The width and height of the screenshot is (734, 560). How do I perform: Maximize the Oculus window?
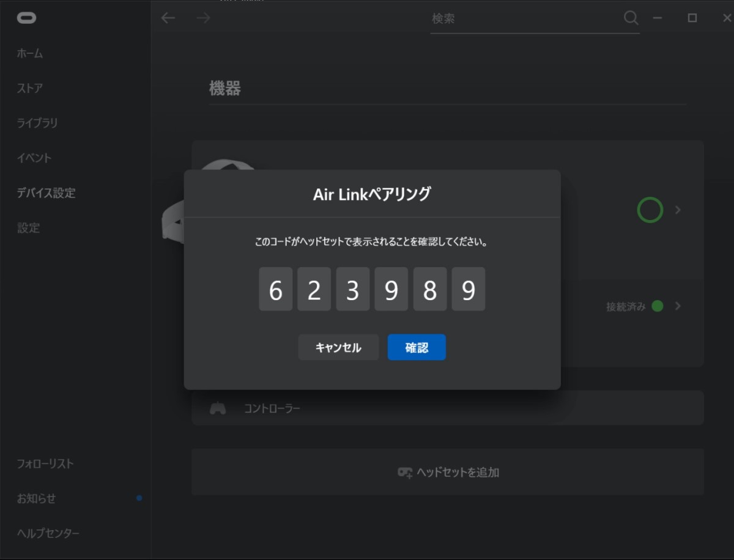point(692,18)
